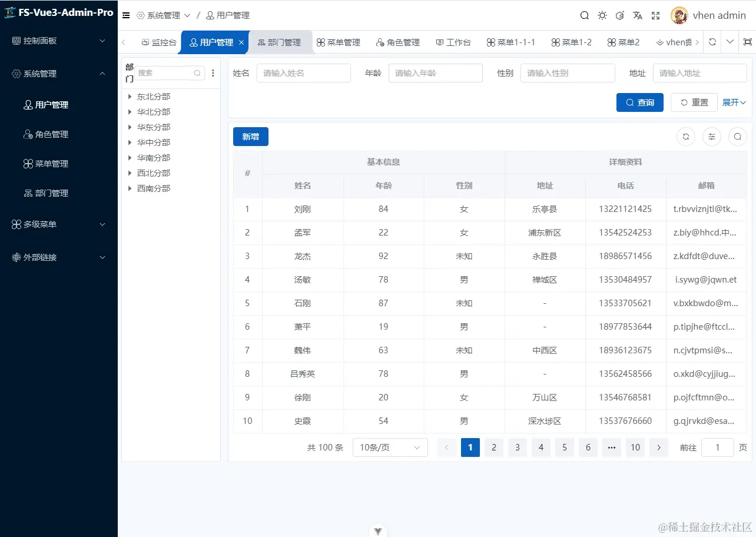Go to page 10 of the table
This screenshot has width=756, height=537.
(x=635, y=447)
